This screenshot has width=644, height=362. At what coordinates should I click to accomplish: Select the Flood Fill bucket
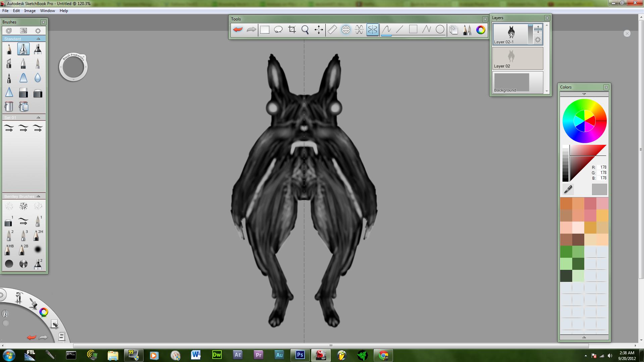coord(9,107)
